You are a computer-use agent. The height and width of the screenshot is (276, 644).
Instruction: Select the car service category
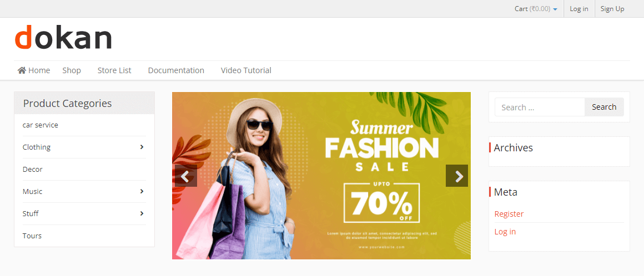[40, 125]
